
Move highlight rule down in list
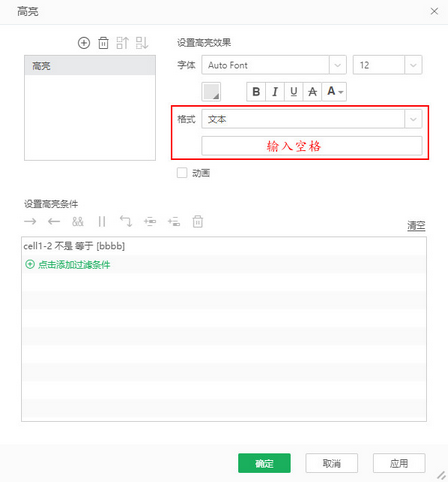tap(142, 43)
